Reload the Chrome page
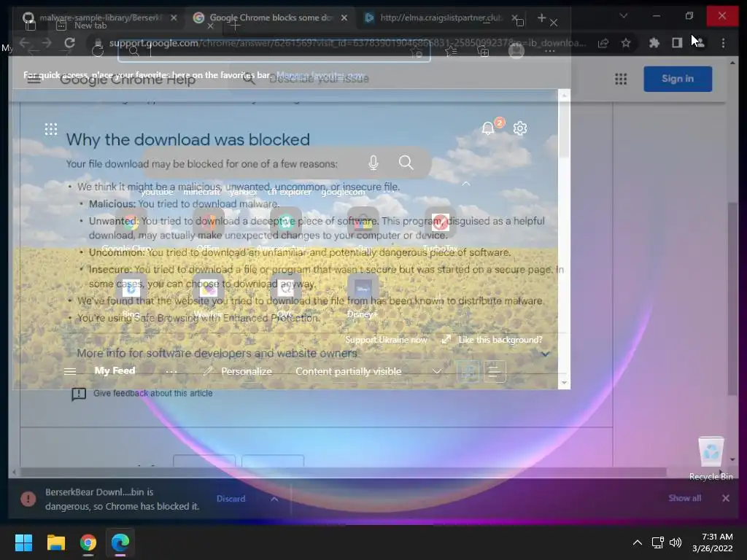 [69, 43]
